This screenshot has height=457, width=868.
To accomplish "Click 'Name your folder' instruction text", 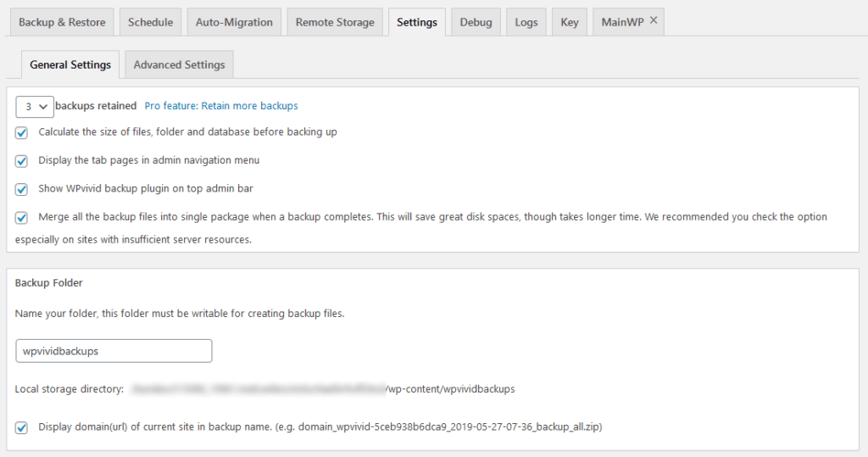I will [180, 314].
